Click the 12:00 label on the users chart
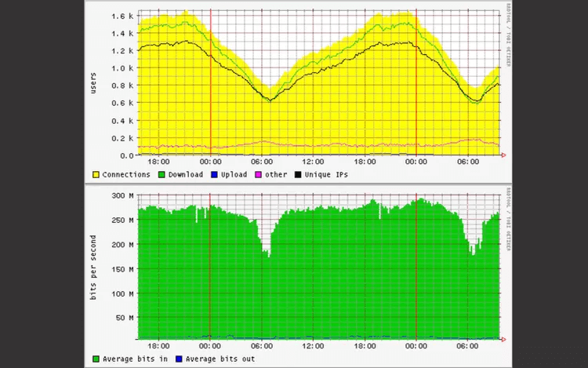This screenshot has width=588, height=368. click(x=313, y=161)
